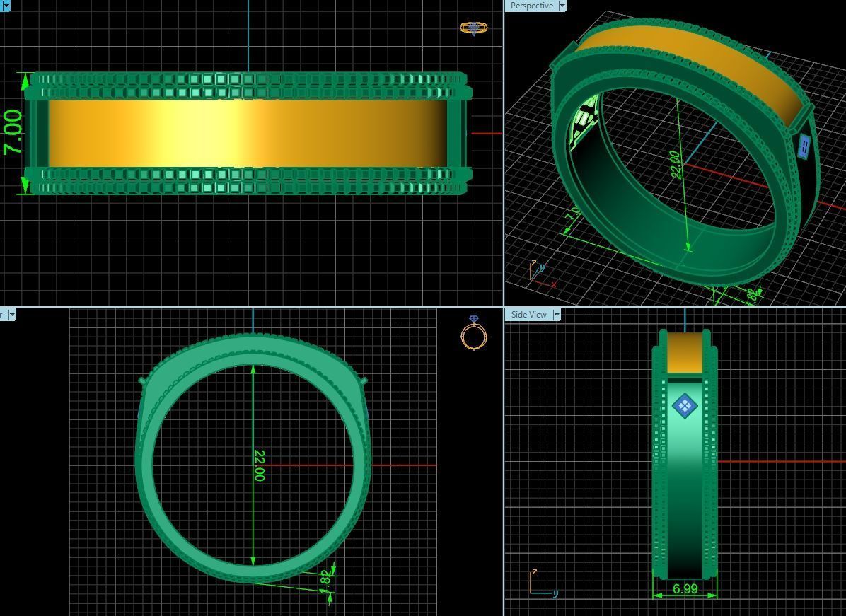Click the Side View viewport title label
The height and width of the screenshot is (616, 846).
point(528,315)
